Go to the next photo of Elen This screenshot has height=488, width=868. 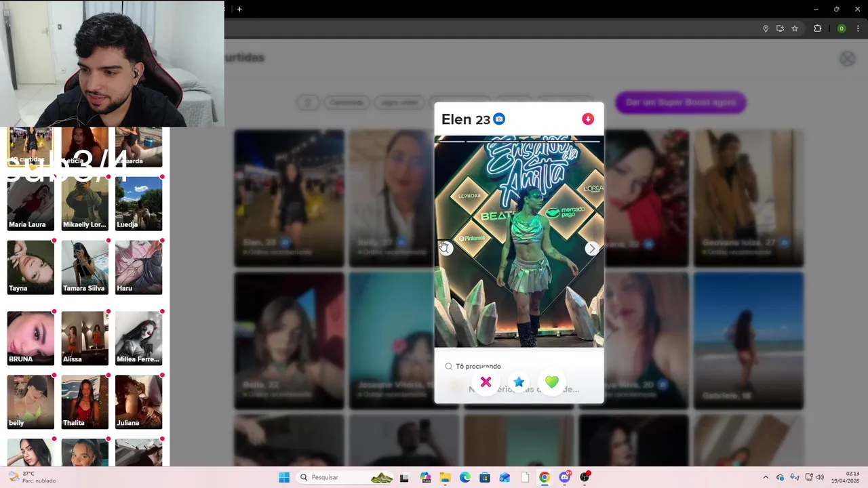592,249
